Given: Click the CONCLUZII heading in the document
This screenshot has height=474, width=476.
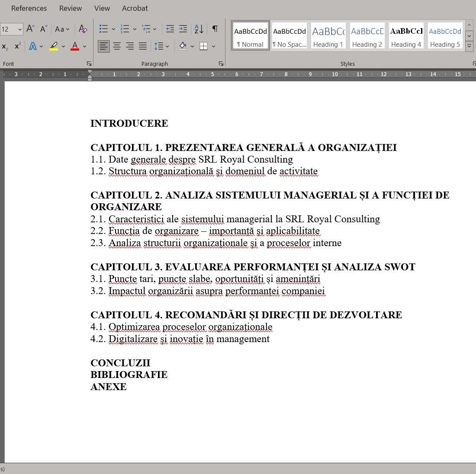Looking at the screenshot, I should click(120, 363).
